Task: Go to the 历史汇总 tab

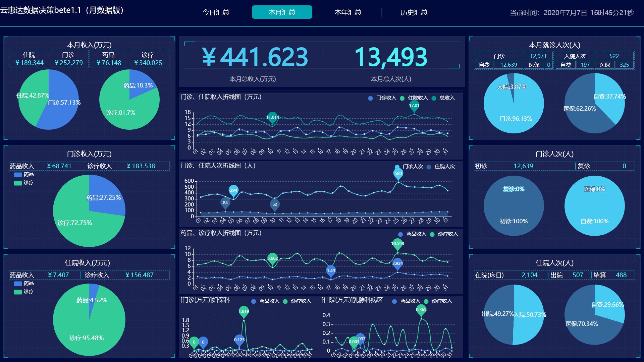Action: pyautogui.click(x=414, y=12)
